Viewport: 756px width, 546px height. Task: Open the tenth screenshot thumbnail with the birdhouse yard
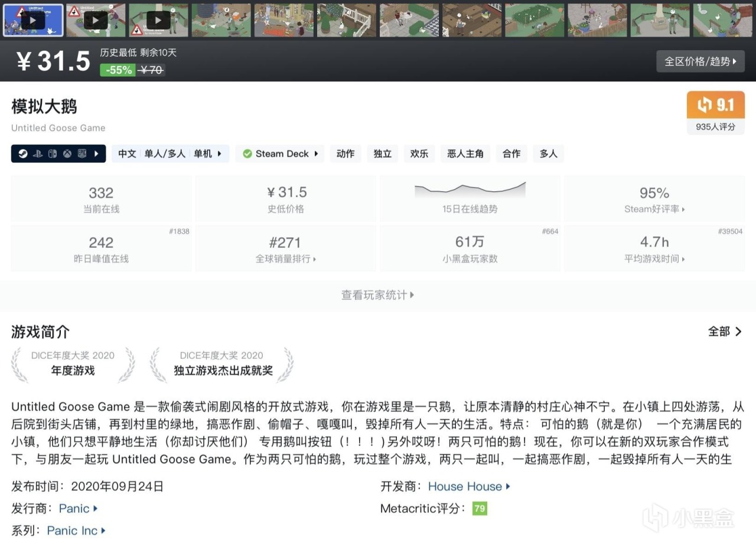597,21
